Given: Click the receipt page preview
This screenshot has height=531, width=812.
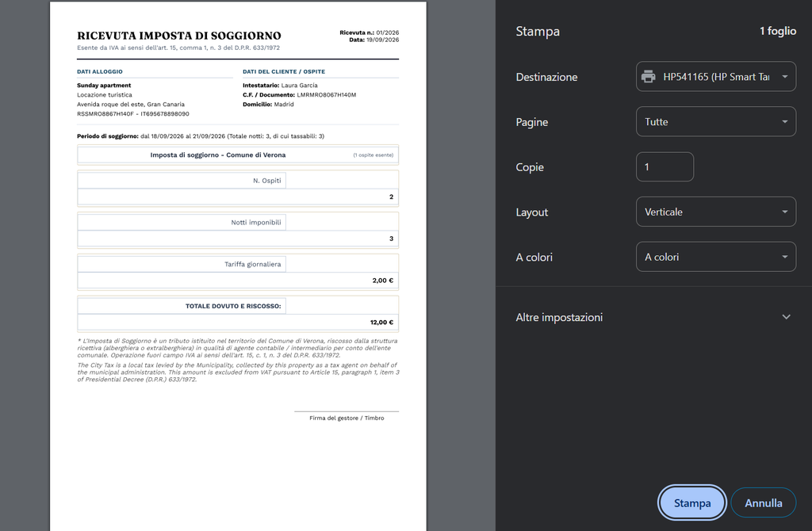Looking at the screenshot, I should 238,266.
